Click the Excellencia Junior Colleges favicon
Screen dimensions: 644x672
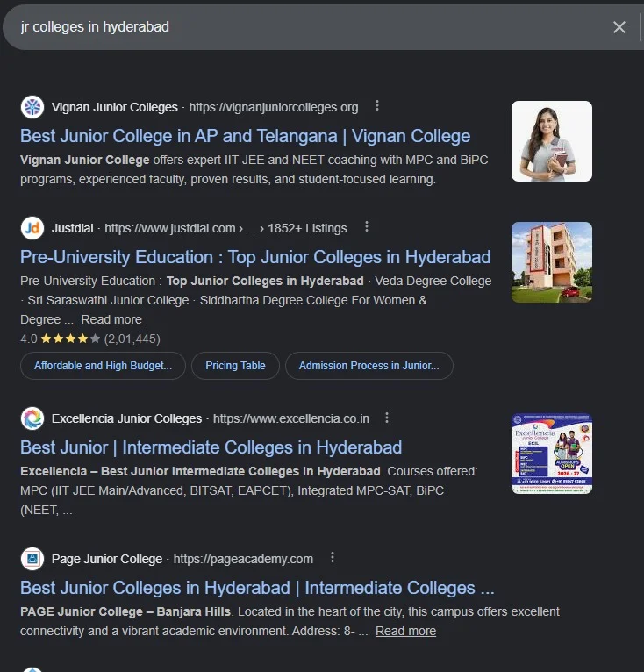pos(32,418)
